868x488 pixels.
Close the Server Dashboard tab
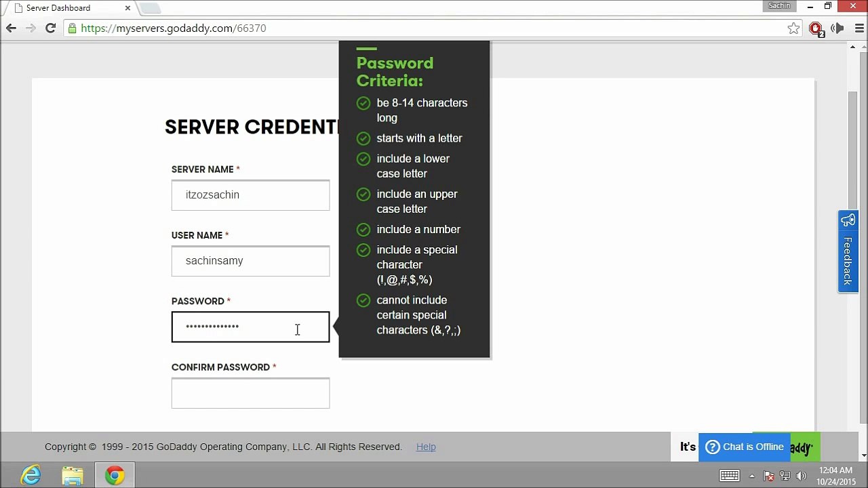click(x=127, y=8)
